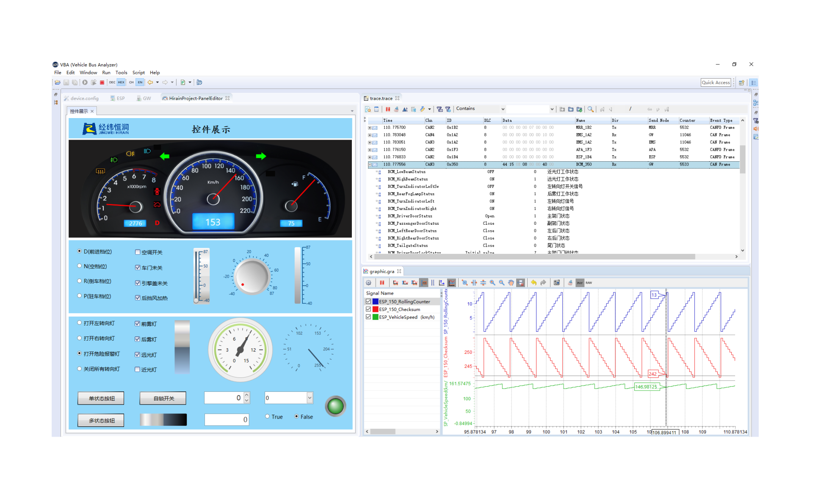813x504 pixels.
Task: Close the trace.trace tab
Action: [x=397, y=98]
